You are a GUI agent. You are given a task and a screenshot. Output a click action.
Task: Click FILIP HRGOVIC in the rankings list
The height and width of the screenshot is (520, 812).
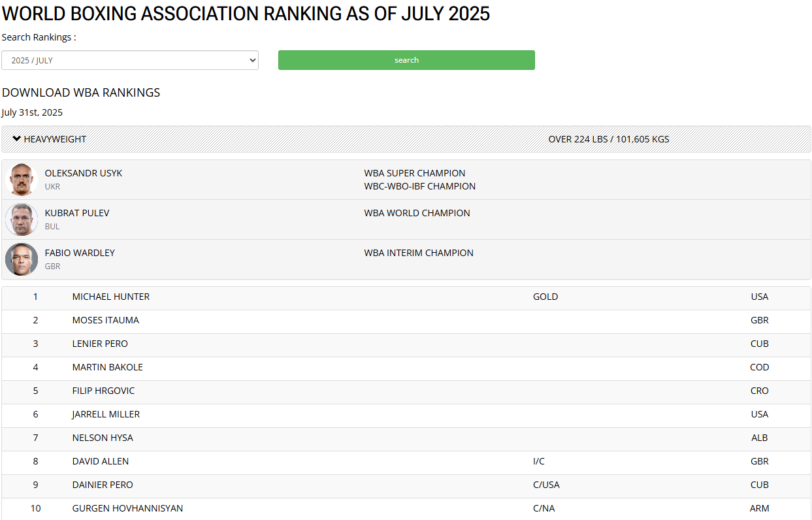click(104, 391)
